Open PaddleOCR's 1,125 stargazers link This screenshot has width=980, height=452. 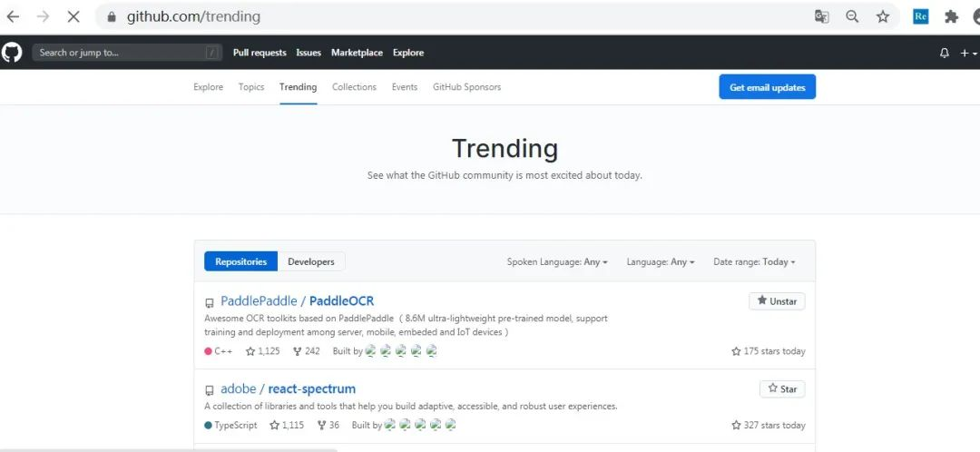click(x=262, y=351)
